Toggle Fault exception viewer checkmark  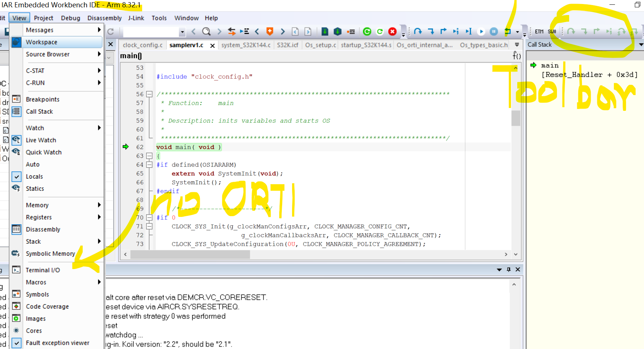click(x=17, y=343)
